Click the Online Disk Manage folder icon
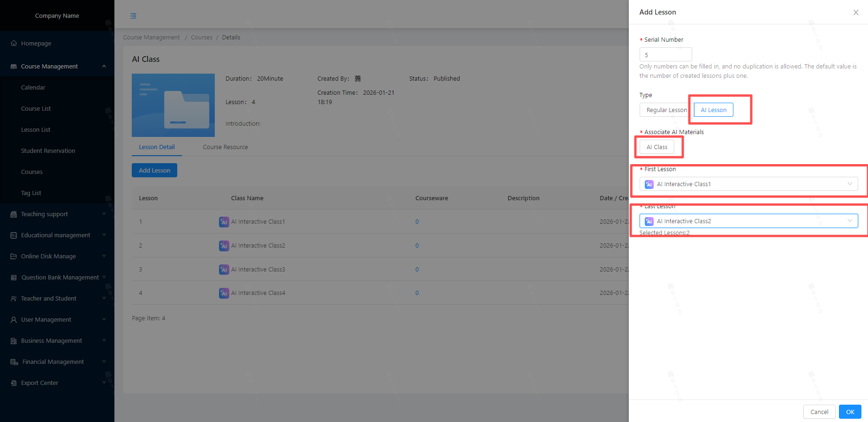The height and width of the screenshot is (422, 868). 14,256
